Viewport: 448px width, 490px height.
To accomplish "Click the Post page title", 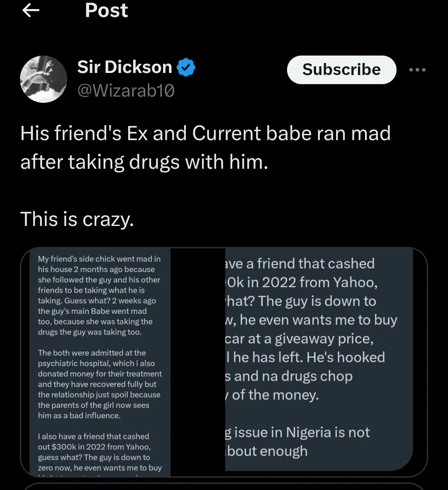I will click(x=106, y=10).
